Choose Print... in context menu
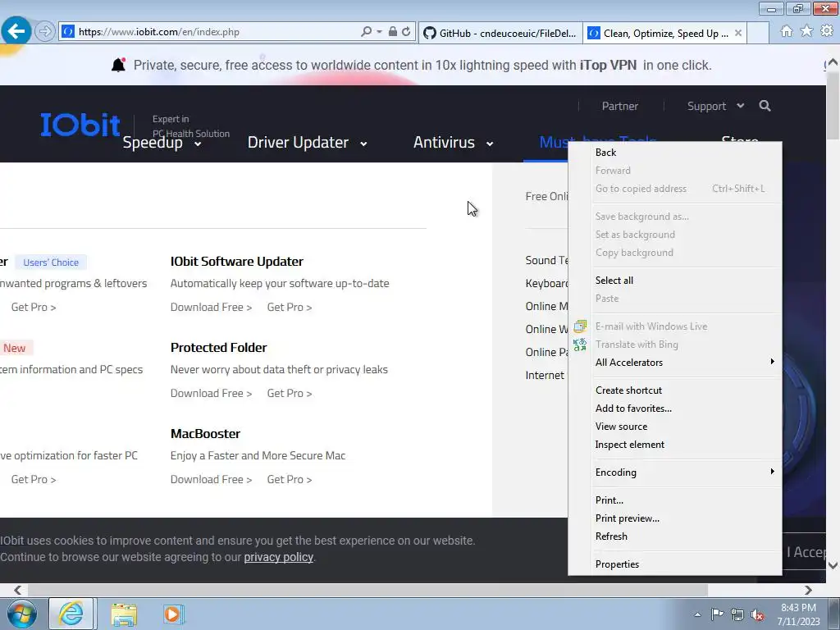 coord(675,500)
